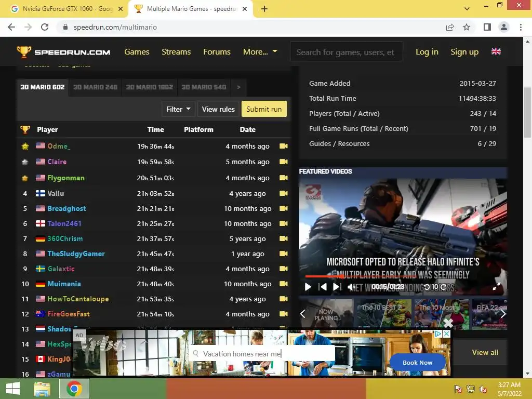Open the Chrome share icon
Viewport: 532px width, 399px height.
click(450, 27)
